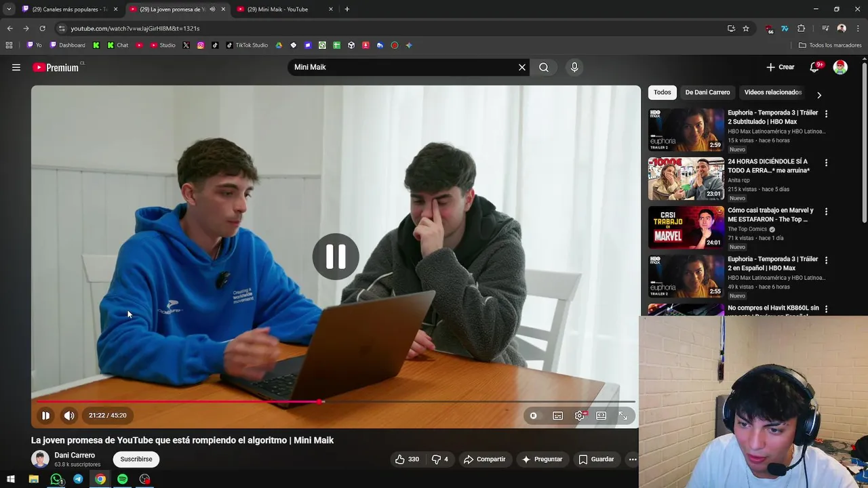868x488 pixels.
Task: Switch to theater mode view
Action: point(601,415)
